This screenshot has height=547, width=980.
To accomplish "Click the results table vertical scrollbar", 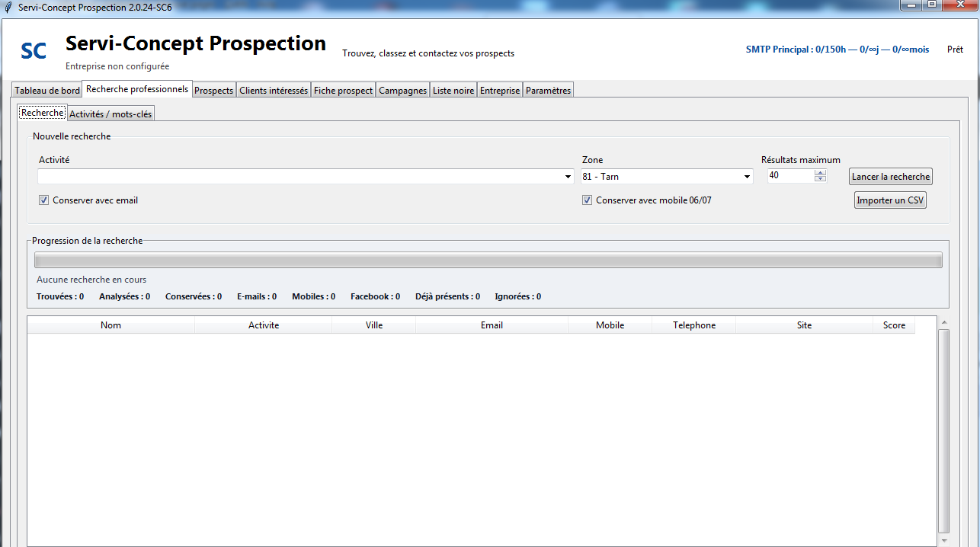I will 945,431.
